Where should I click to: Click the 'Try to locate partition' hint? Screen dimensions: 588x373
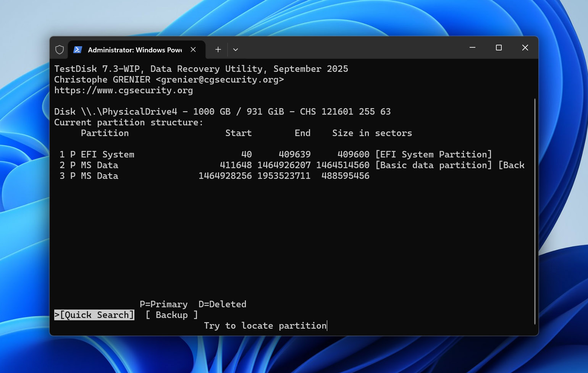(x=265, y=326)
